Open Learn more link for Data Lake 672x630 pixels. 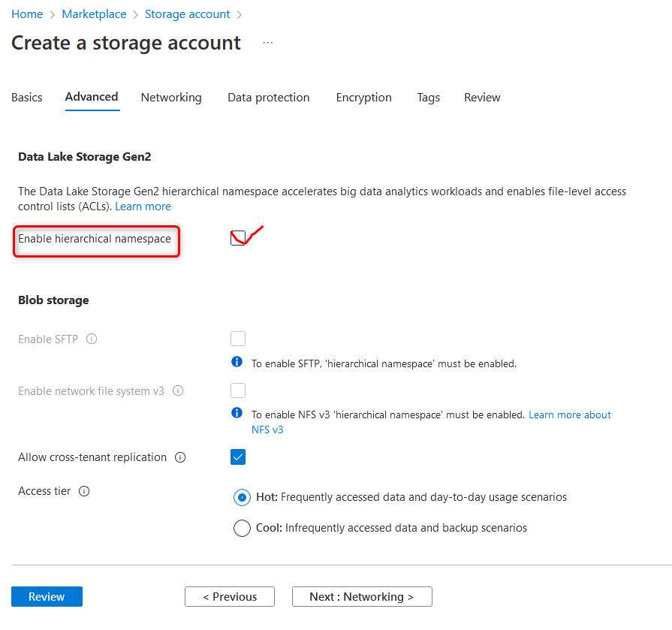pyautogui.click(x=143, y=206)
